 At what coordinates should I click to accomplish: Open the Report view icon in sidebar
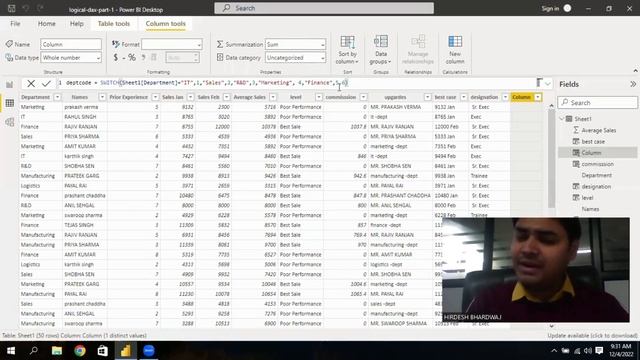coord(9,84)
